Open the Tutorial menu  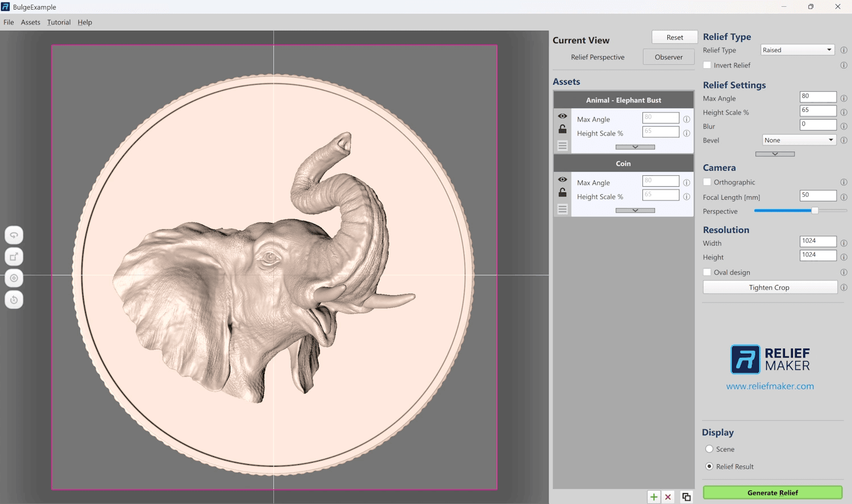tap(59, 22)
